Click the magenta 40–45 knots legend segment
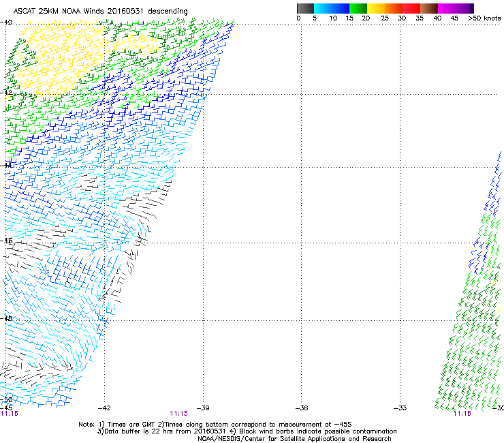Image resolution: width=504 pixels, height=443 pixels. tap(447, 8)
